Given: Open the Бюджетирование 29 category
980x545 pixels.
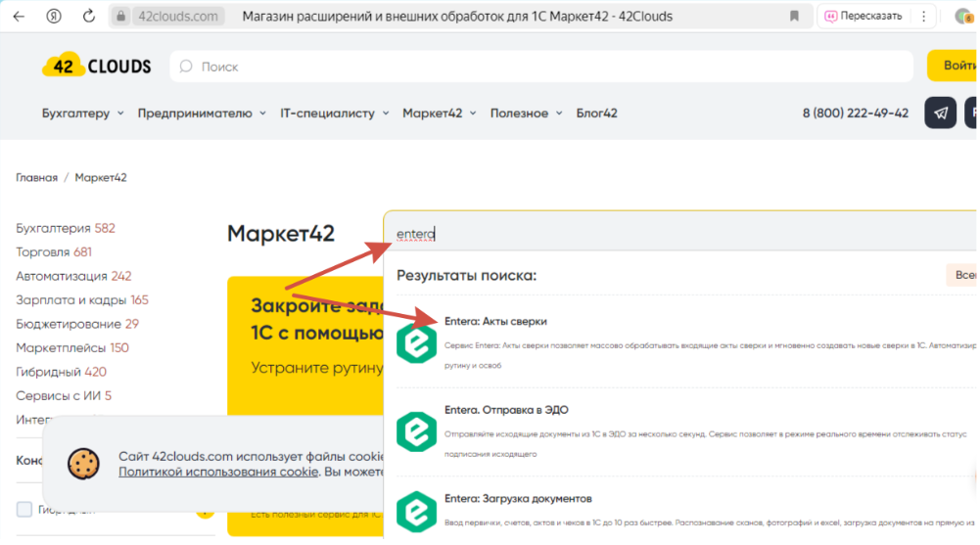Looking at the screenshot, I should 77,323.
